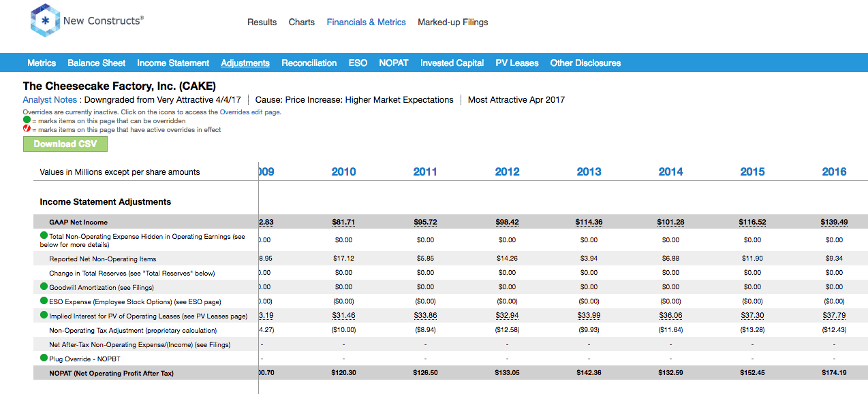Click Non-Operating Tax Adjustment value ($10.00)
The image size is (868, 394).
[344, 330]
